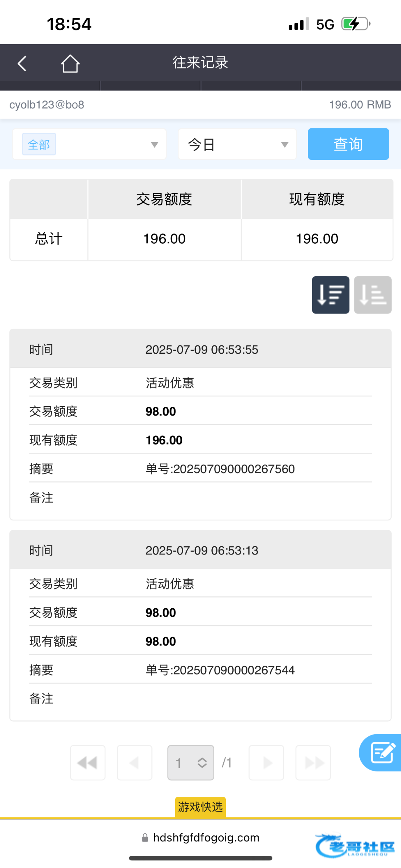Open the floating edit note icon
401x868 pixels.
[x=381, y=752]
